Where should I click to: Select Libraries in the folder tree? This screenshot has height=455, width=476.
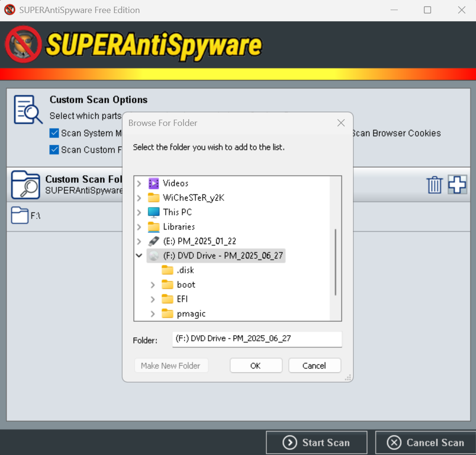179,227
